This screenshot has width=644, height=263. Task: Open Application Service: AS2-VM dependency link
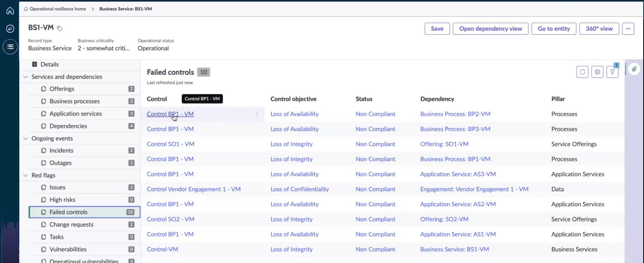(x=458, y=204)
